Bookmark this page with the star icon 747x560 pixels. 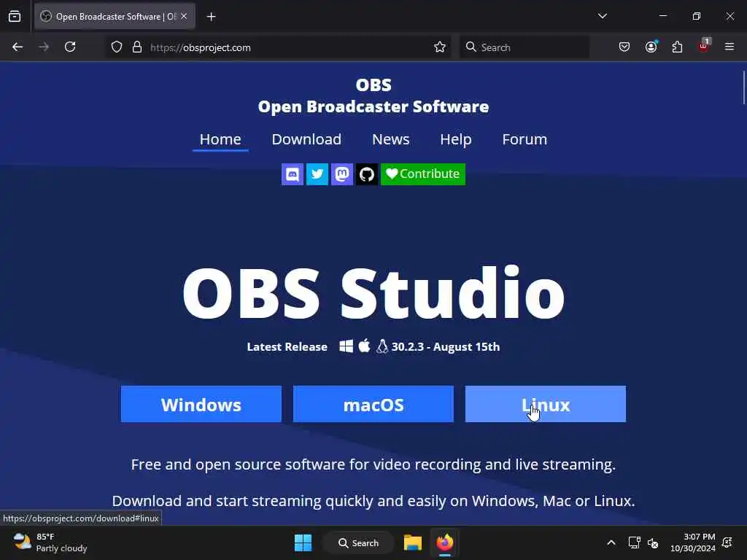[440, 47]
